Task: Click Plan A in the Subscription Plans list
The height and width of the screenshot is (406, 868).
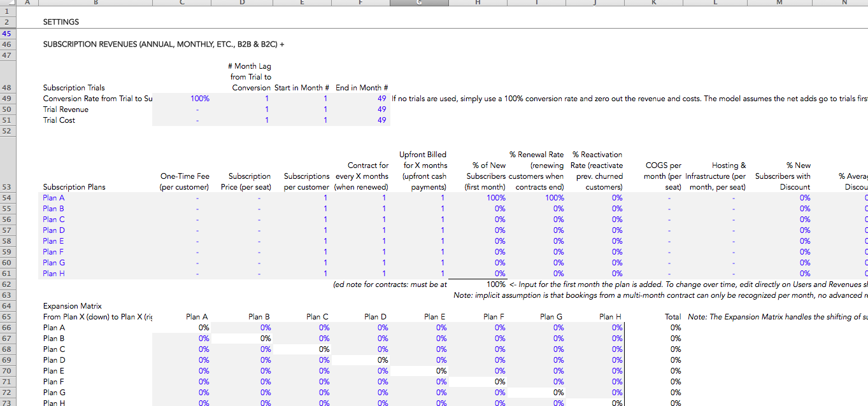Action: click(53, 198)
